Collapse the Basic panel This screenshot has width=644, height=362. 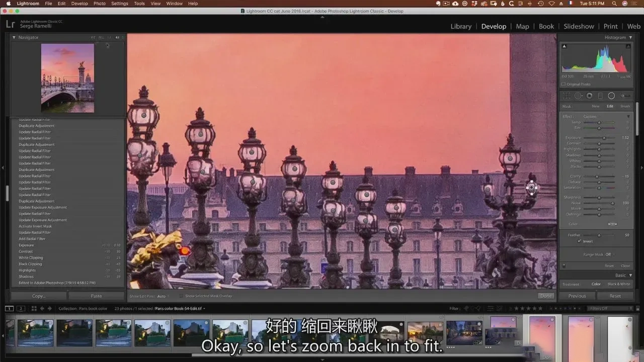[x=630, y=275]
